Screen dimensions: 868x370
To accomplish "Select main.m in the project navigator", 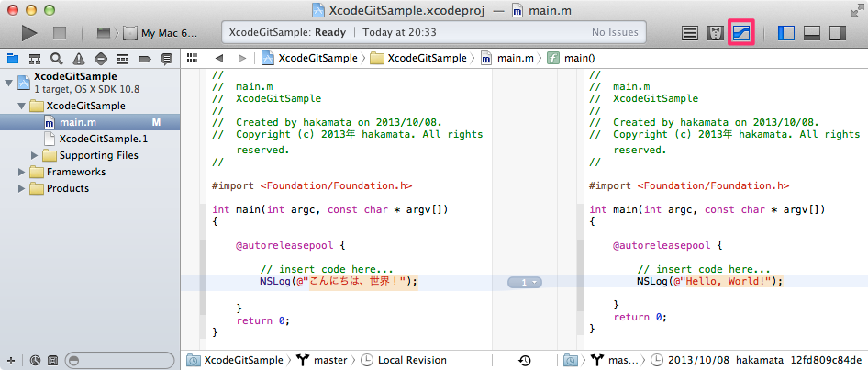I will [x=78, y=122].
